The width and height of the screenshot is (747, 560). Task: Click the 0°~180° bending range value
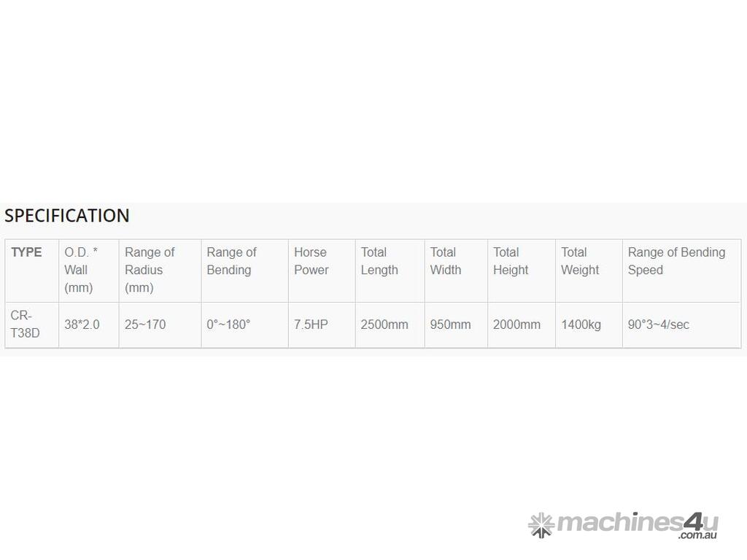pos(228,324)
